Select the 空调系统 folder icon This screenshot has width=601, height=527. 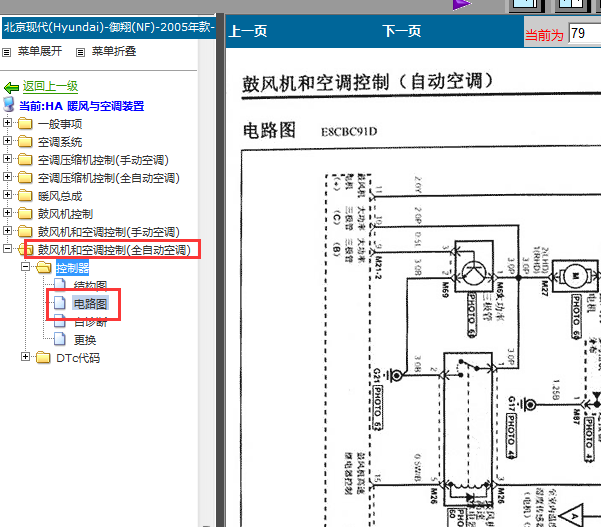pos(25,141)
